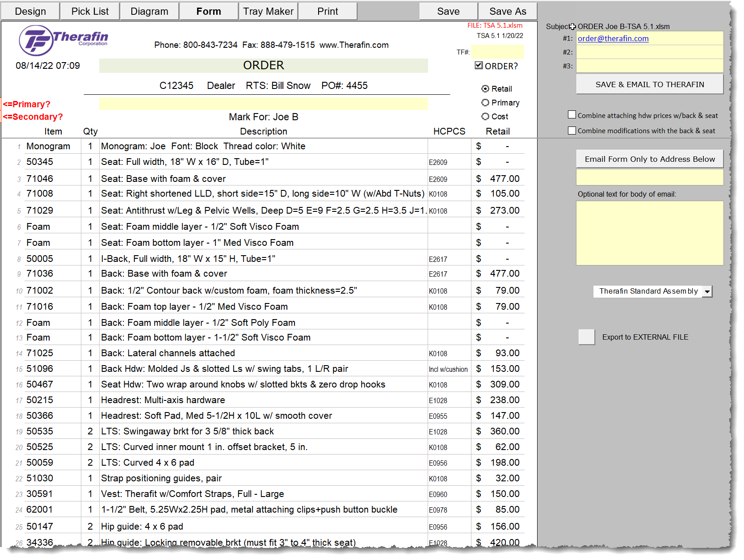Image resolution: width=744 pixels, height=560 pixels.
Task: Open the order@therafin.com email link
Action: point(613,38)
